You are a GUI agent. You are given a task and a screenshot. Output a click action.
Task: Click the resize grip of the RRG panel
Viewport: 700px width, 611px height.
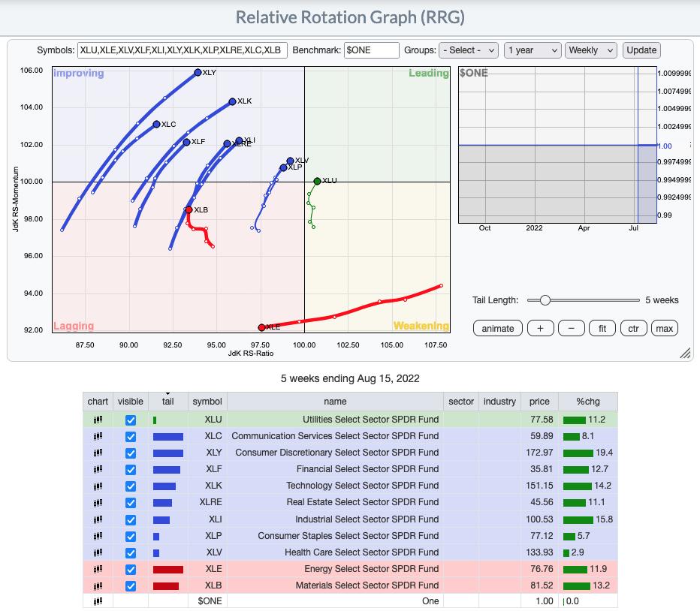click(x=685, y=353)
